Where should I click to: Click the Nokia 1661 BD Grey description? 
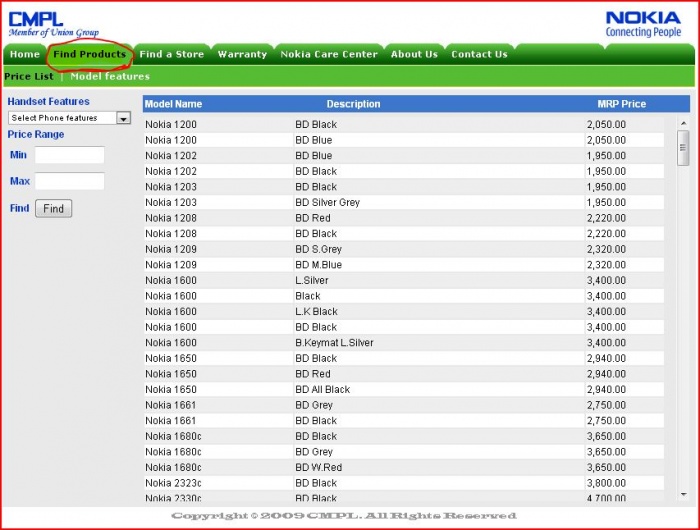point(314,405)
